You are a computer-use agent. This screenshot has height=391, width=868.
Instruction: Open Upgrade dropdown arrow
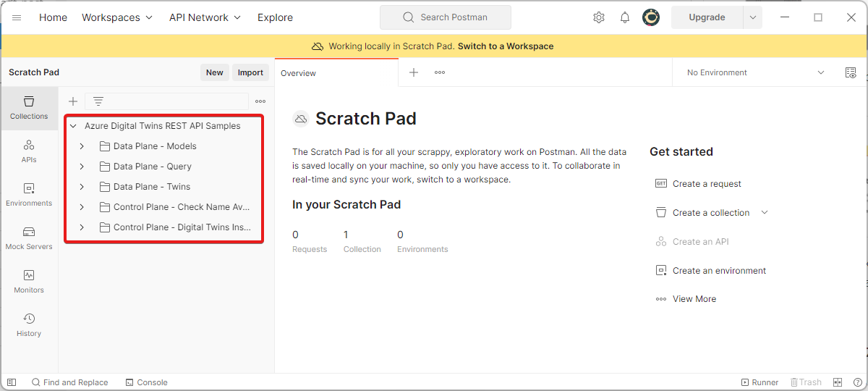click(x=753, y=17)
